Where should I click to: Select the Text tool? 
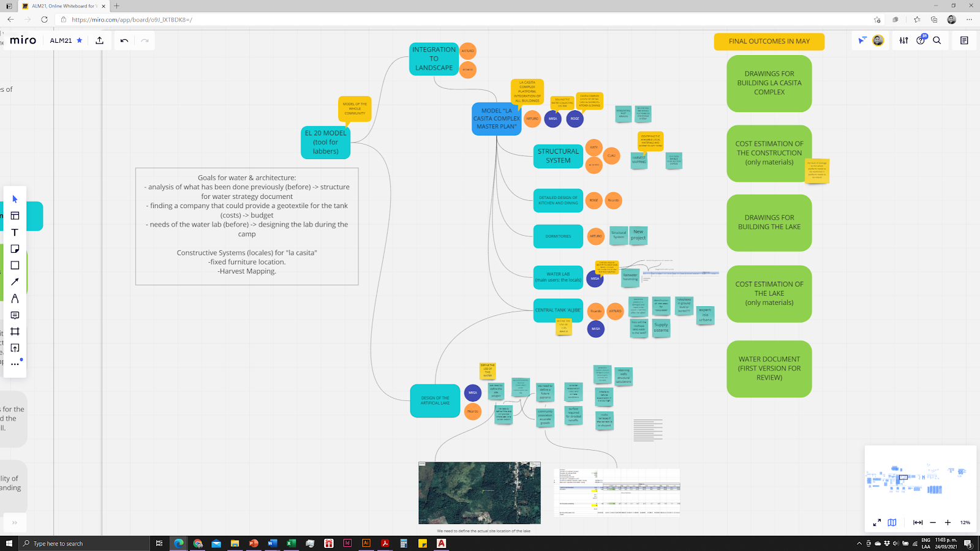coord(15,232)
